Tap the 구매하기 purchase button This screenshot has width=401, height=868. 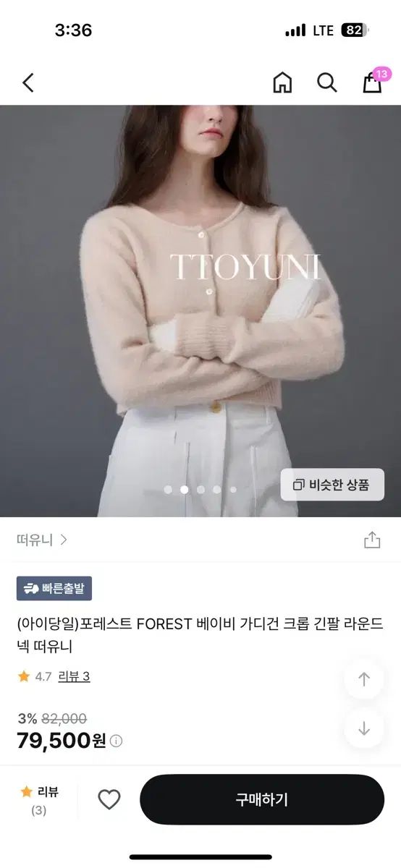pos(262,799)
